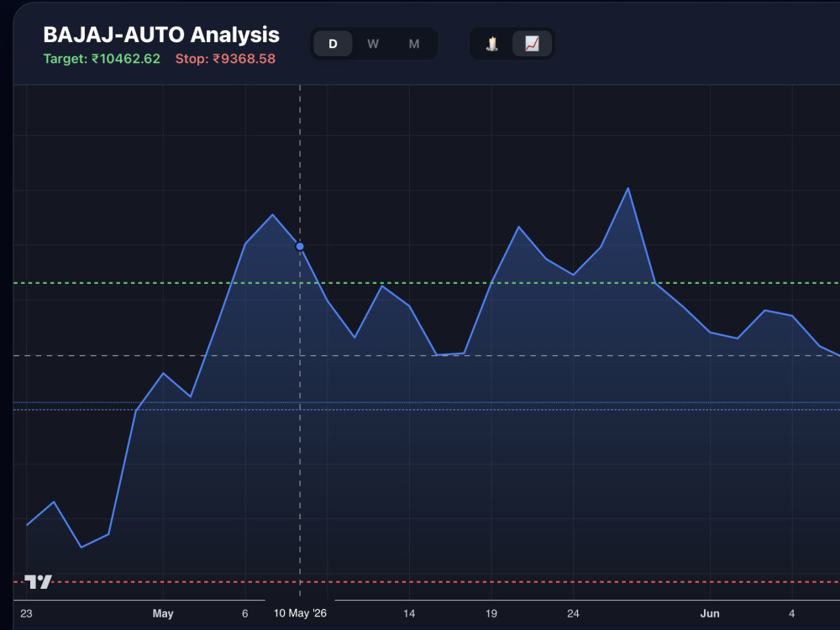Click the white dashed horizontal price line
840x630 pixels.
pos(427,355)
